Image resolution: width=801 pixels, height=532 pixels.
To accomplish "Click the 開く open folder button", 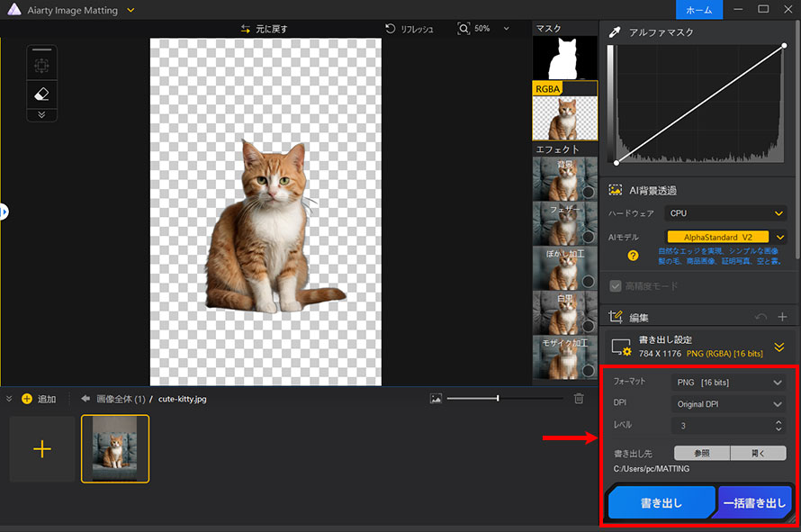I will click(x=758, y=454).
